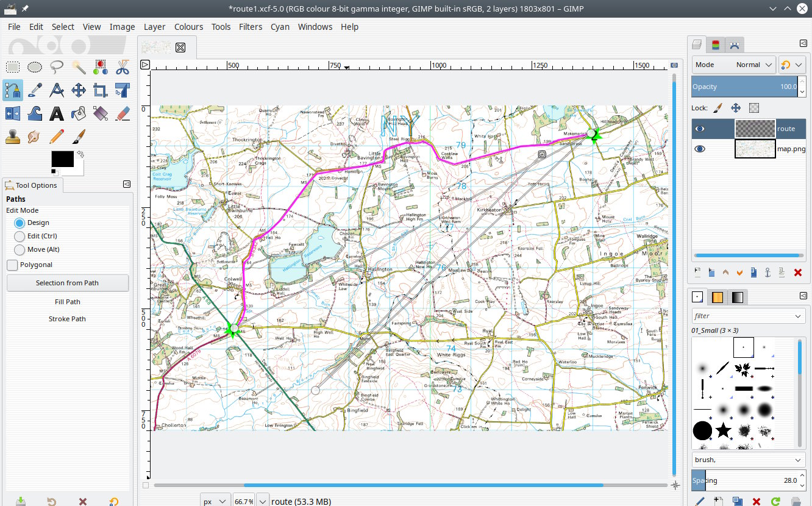Create a new layer
Screen dimensions: 812x506
coord(697,273)
